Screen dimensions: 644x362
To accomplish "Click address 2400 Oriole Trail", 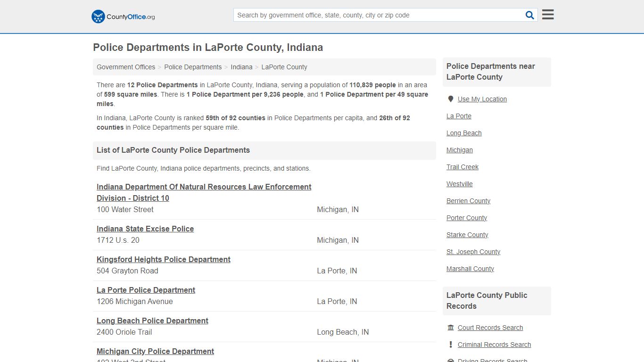I will point(124,332).
